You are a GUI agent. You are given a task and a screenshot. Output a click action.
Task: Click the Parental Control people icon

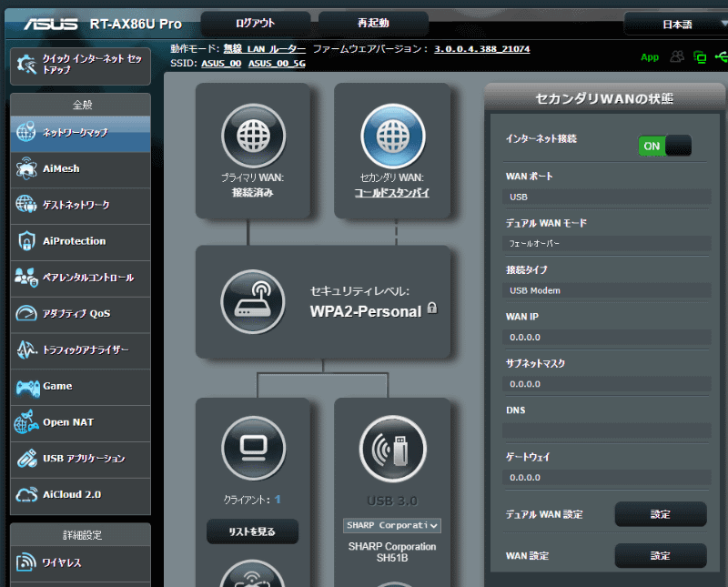[x=26, y=278]
